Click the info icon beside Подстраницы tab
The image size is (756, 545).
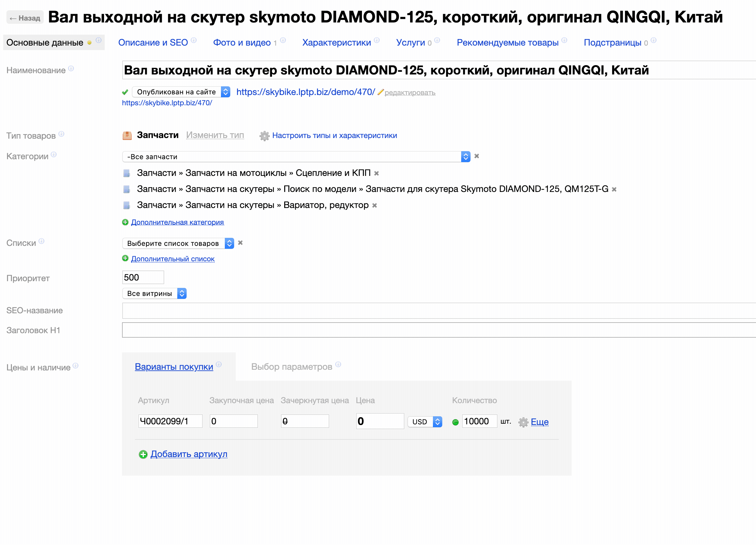click(654, 40)
